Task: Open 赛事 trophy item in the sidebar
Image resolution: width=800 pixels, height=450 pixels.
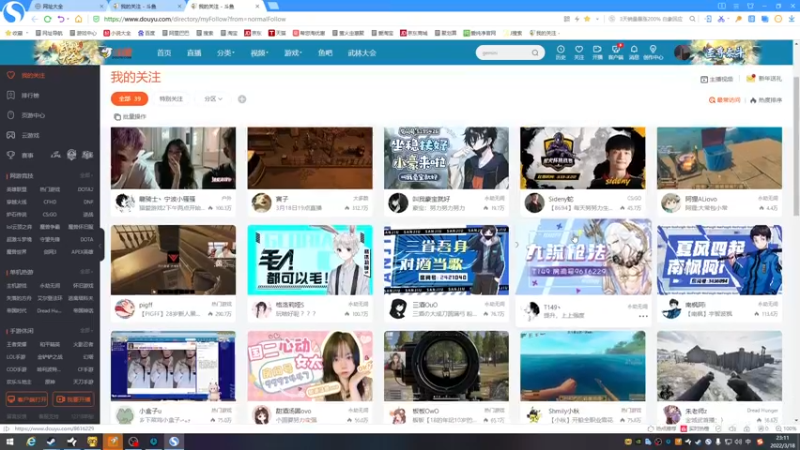Action: click(x=20, y=155)
